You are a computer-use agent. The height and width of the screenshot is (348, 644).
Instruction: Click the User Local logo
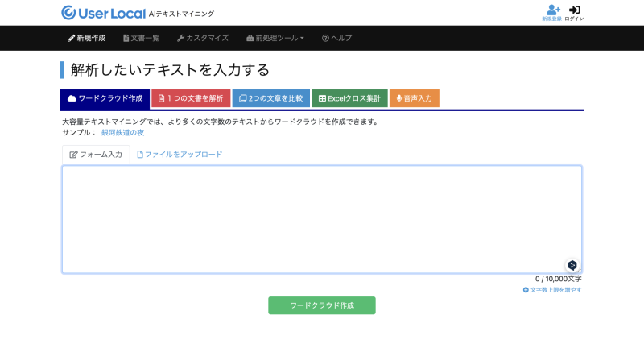103,13
